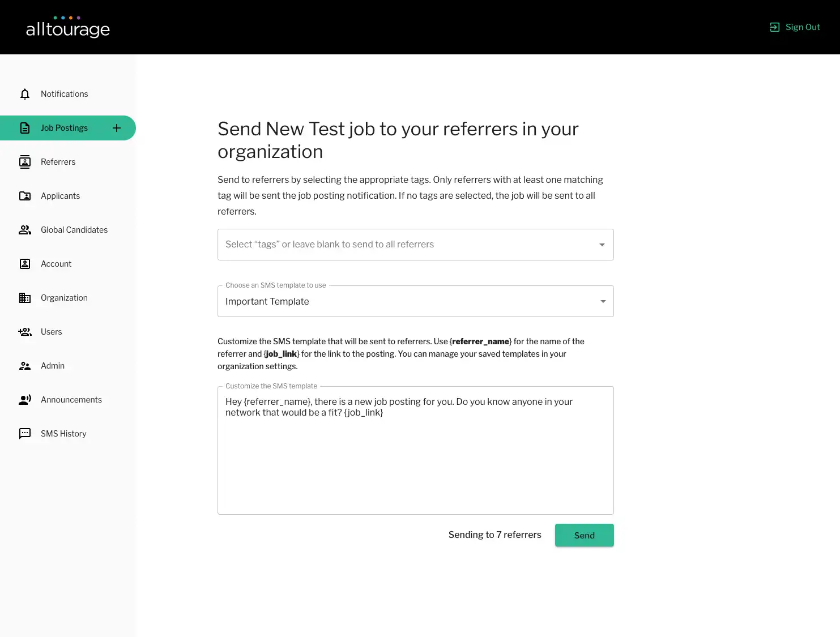
Task: Click the plus icon beside Job Postings
Action: pos(117,128)
